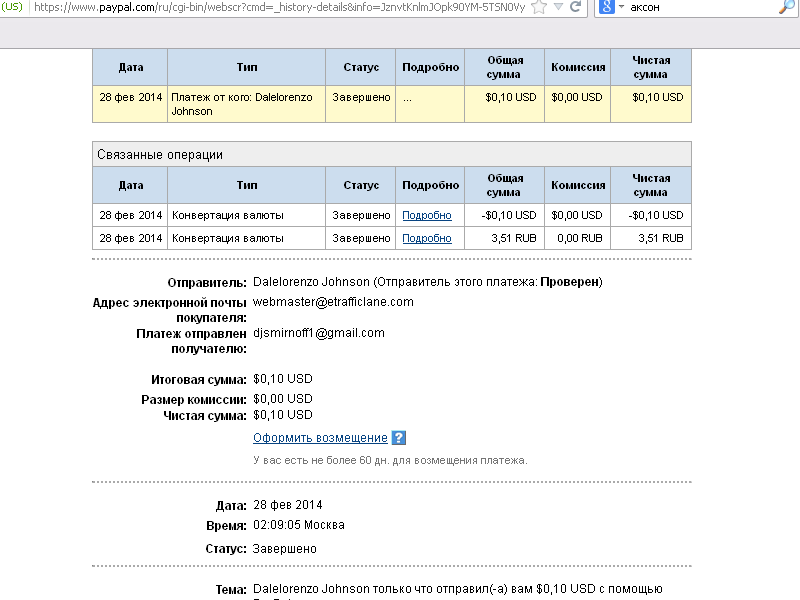Click the Оформить возмещение link
This screenshot has height=600, width=800.
tap(320, 438)
